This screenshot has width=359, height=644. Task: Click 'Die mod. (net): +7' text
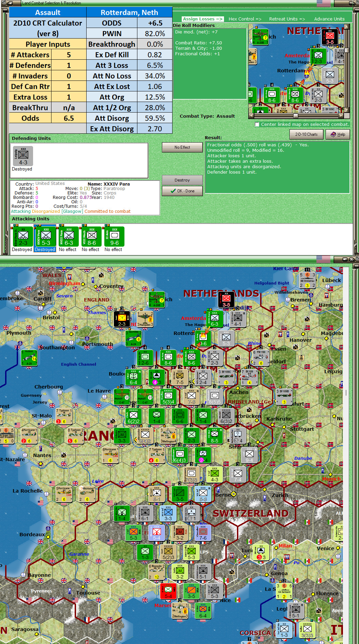pyautogui.click(x=196, y=32)
